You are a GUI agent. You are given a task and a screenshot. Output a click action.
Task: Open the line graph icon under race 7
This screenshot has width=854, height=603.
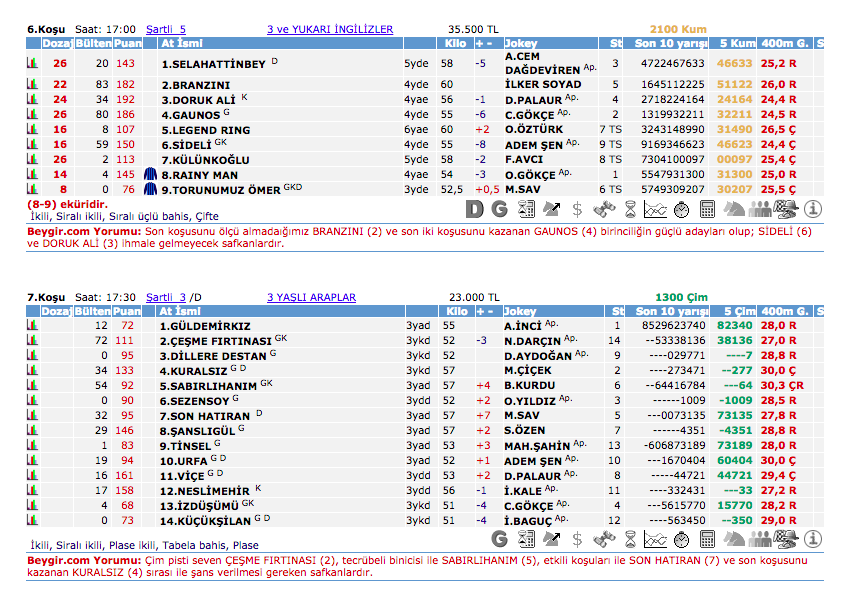656,539
